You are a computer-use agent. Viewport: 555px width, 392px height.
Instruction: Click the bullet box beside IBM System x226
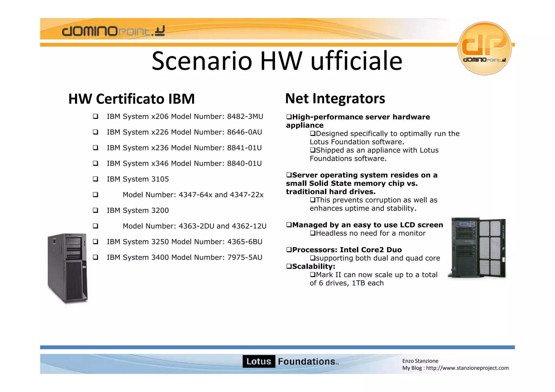point(95,132)
